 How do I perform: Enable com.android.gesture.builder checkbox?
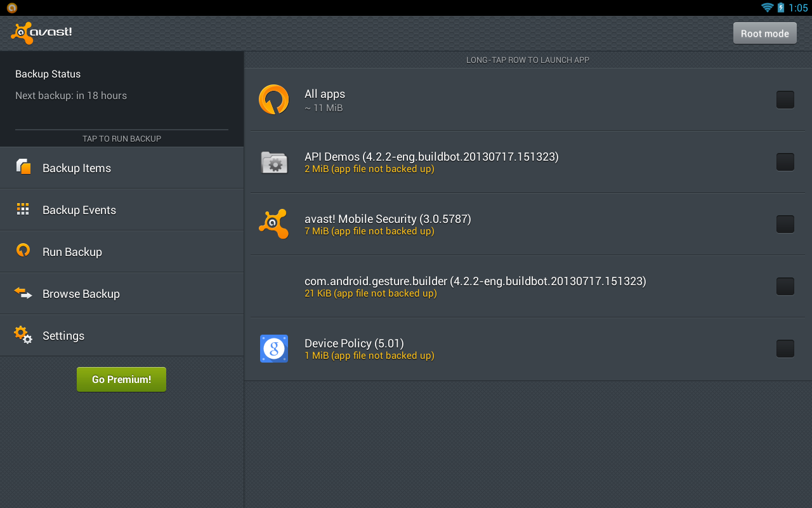[785, 286]
